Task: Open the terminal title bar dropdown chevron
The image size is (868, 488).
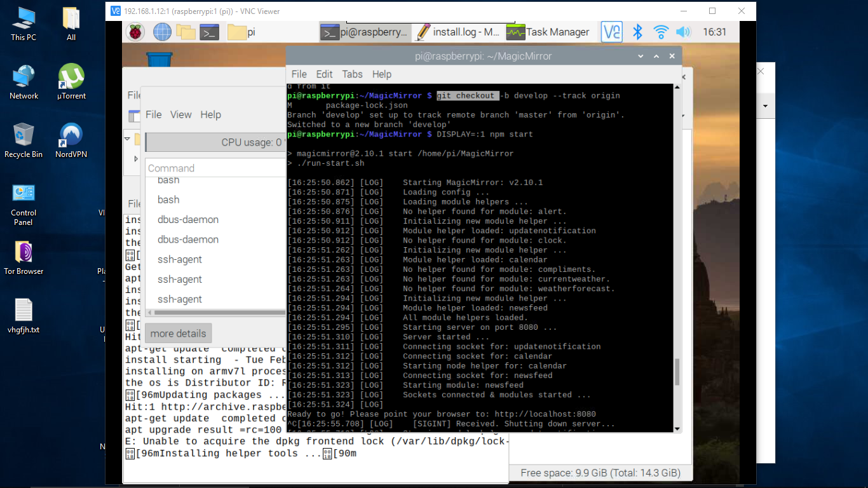Action: 641,56
